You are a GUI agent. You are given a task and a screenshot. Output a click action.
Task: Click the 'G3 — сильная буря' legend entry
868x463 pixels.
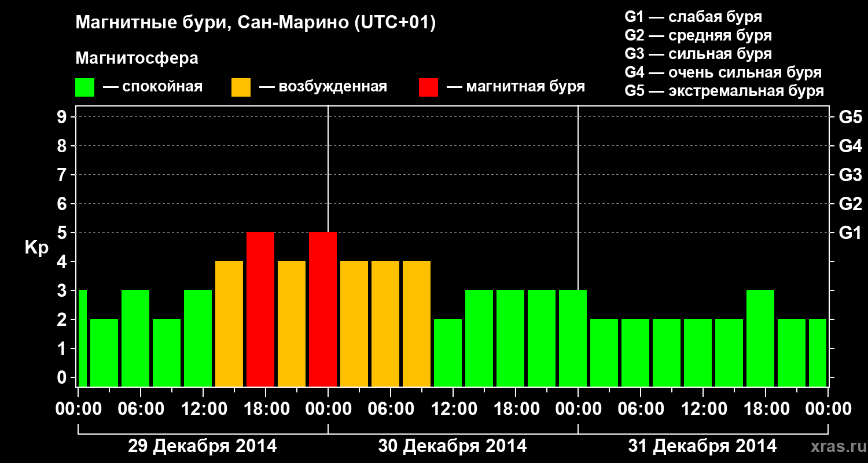click(698, 54)
